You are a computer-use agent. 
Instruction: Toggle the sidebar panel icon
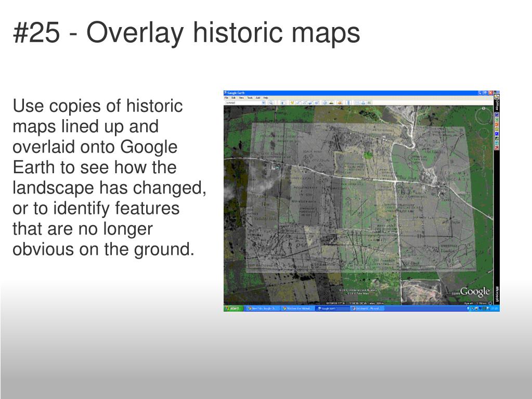point(283,102)
